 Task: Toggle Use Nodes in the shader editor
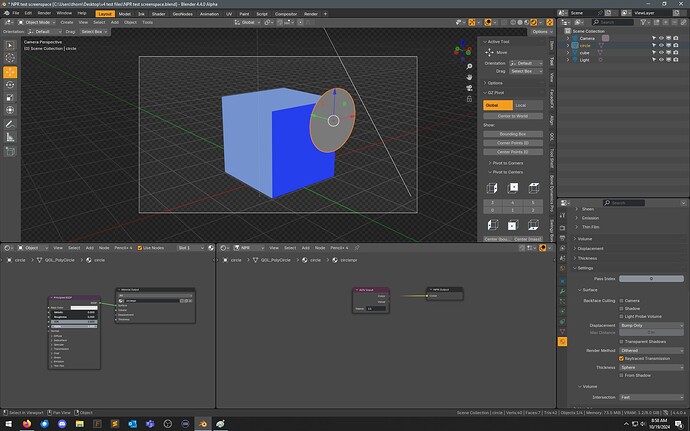(x=140, y=248)
